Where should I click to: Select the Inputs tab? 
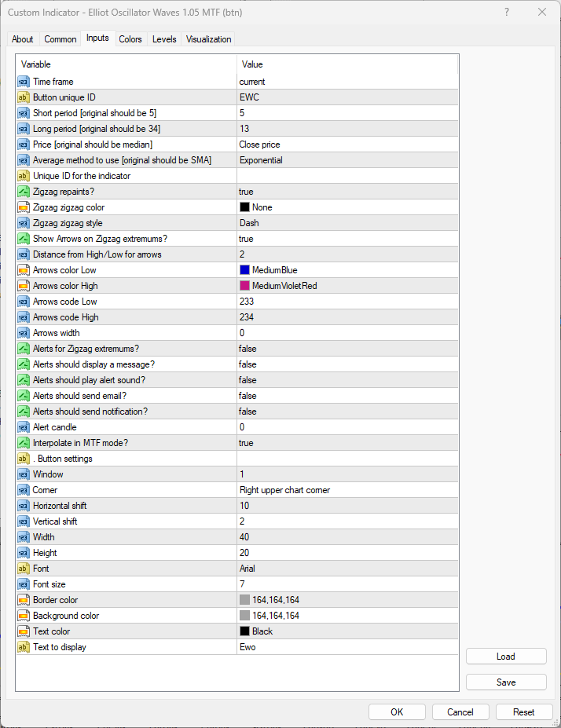pos(97,38)
